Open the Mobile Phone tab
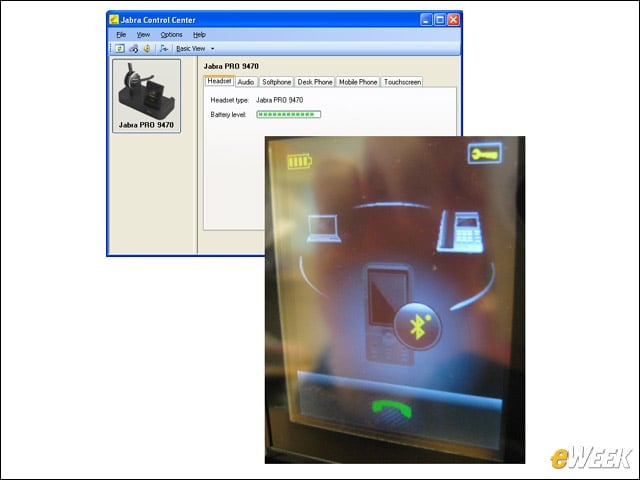 click(x=358, y=82)
